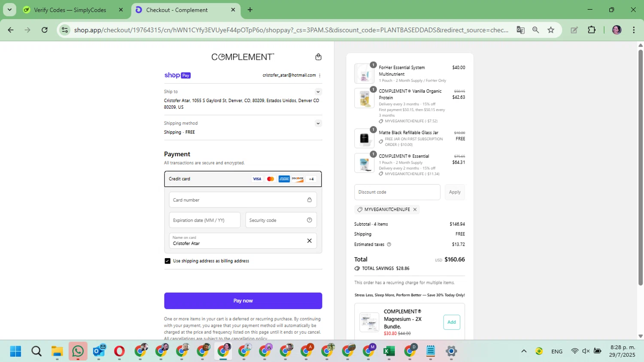This screenshot has height=362, width=644.
Task: Switch to Verify Codes SimplyCodes tab
Action: 70,10
